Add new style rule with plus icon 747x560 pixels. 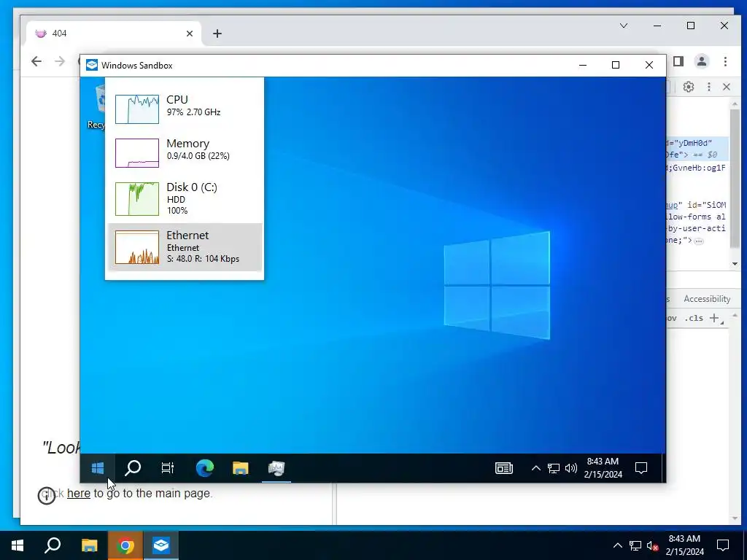[714, 318]
